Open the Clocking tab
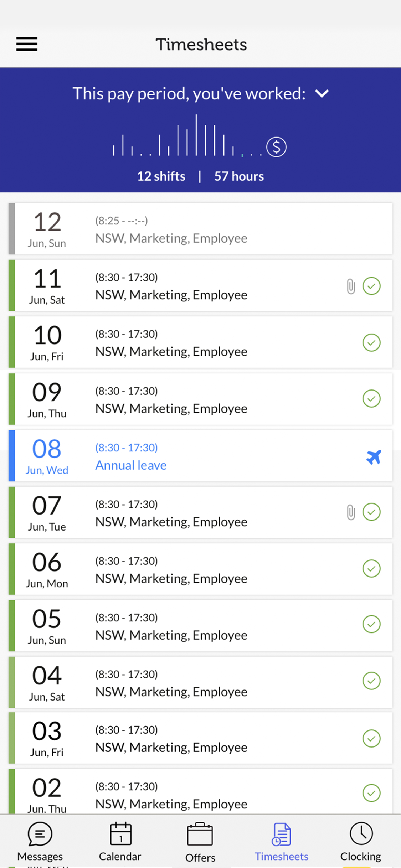The height and width of the screenshot is (868, 401). click(361, 841)
